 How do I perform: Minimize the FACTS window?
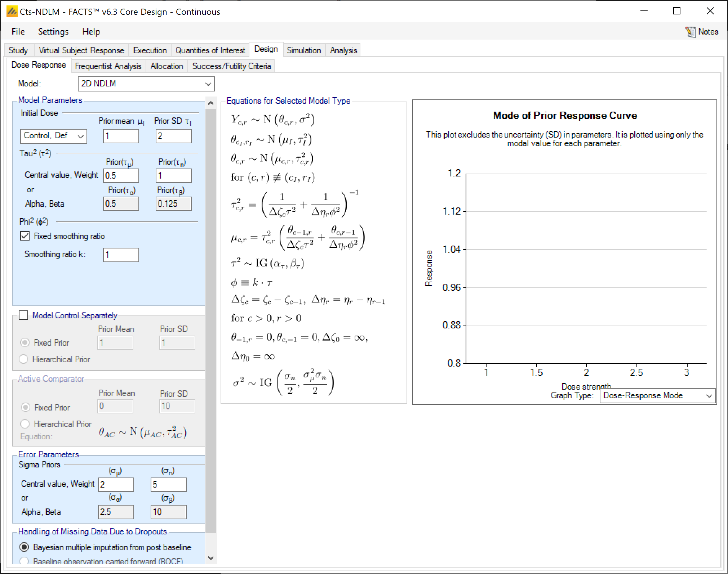644,11
